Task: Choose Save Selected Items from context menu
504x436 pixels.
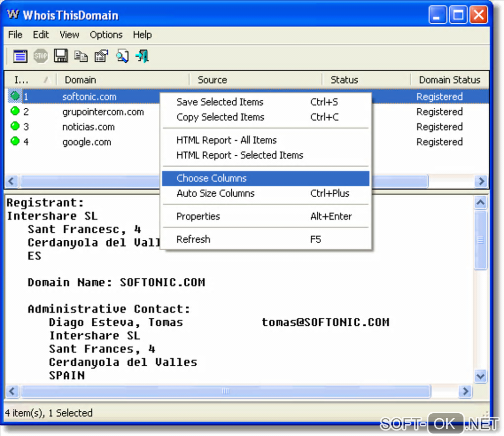Action: click(x=265, y=102)
